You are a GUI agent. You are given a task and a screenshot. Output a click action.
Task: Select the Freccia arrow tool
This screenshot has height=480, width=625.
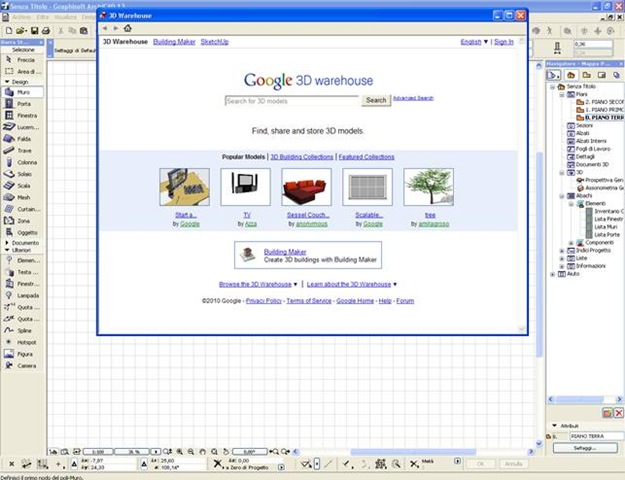(x=22, y=60)
